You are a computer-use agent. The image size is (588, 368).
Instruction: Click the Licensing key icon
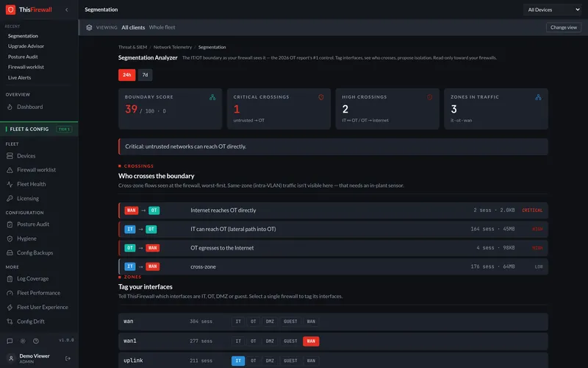pos(10,199)
